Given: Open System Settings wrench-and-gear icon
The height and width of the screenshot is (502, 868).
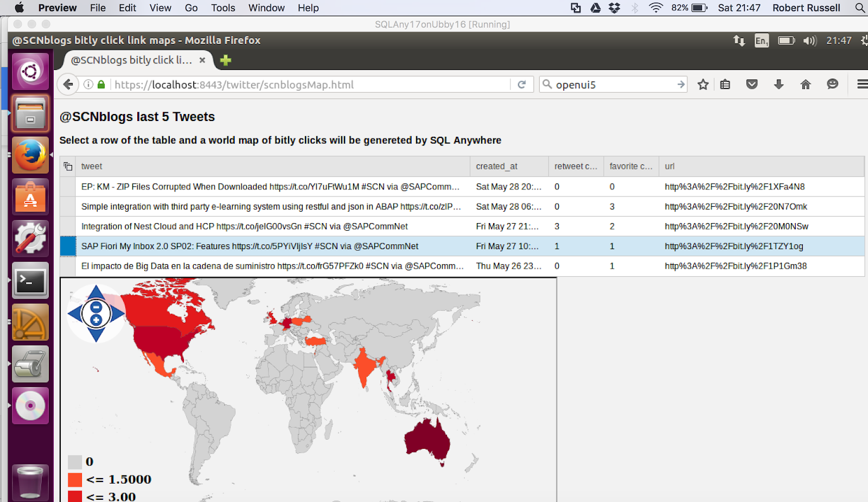Looking at the screenshot, I should coord(30,239).
